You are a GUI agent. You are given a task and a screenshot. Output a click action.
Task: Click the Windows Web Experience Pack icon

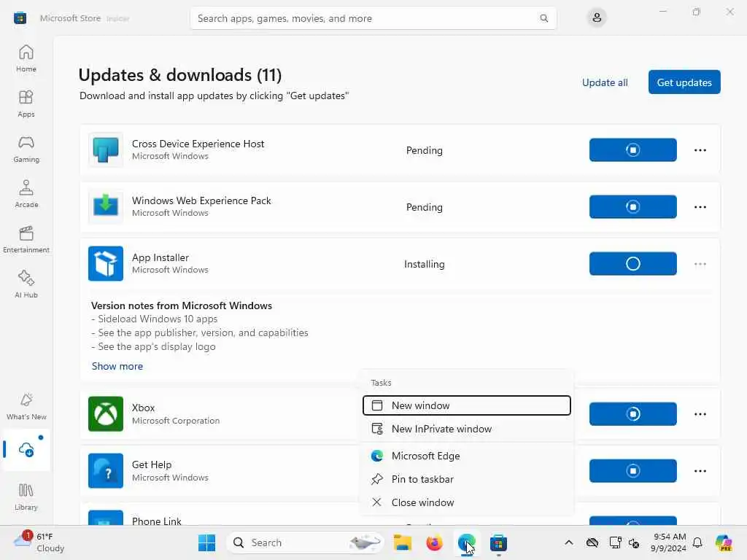[106, 206]
